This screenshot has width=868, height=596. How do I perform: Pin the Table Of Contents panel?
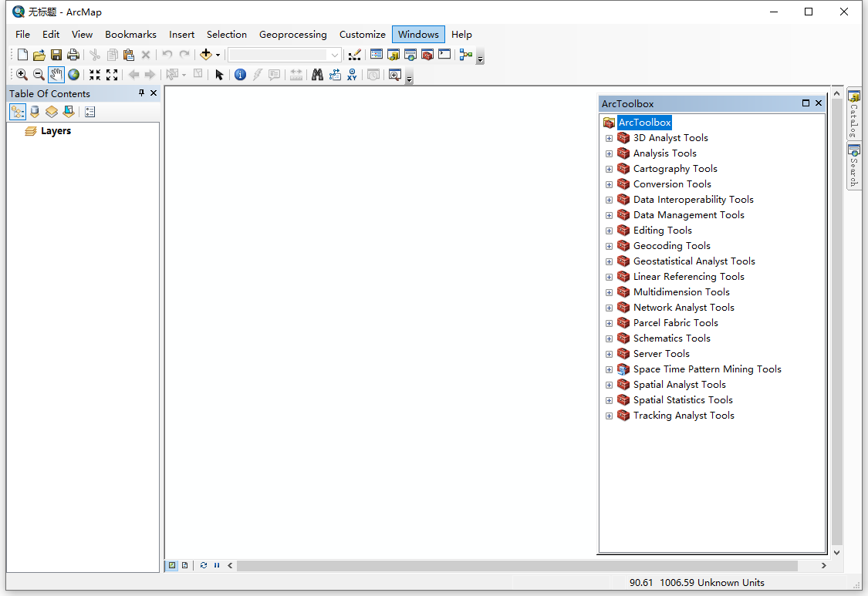tap(141, 93)
